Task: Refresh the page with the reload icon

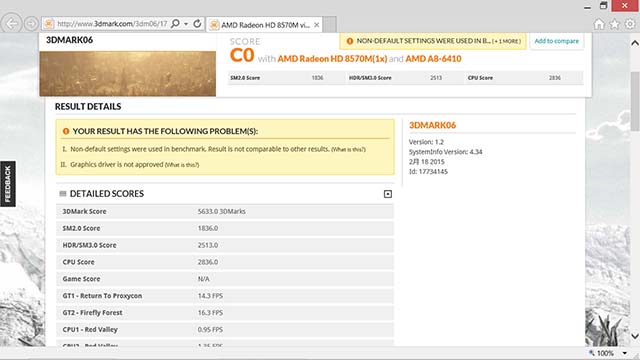Action: tap(197, 24)
